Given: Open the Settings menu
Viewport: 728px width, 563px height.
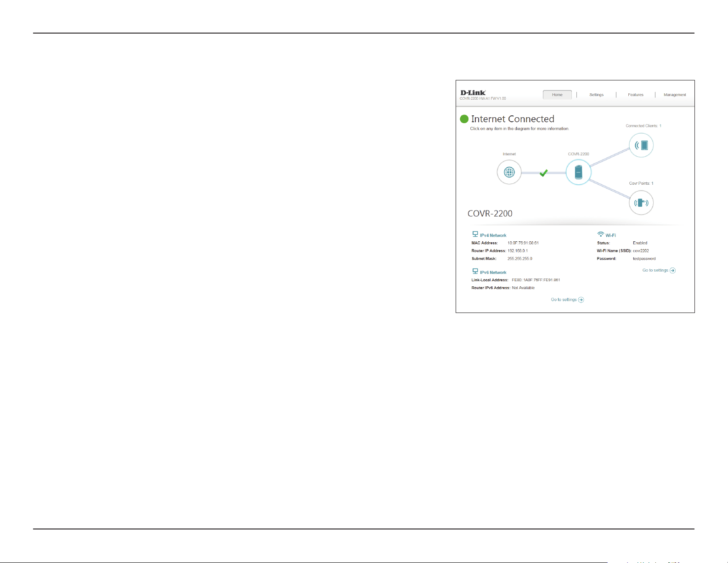Looking at the screenshot, I should coord(597,95).
